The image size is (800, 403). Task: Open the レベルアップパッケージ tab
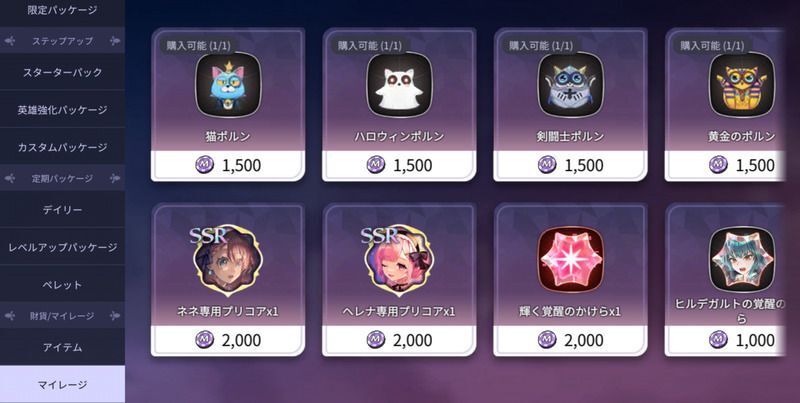(62, 247)
